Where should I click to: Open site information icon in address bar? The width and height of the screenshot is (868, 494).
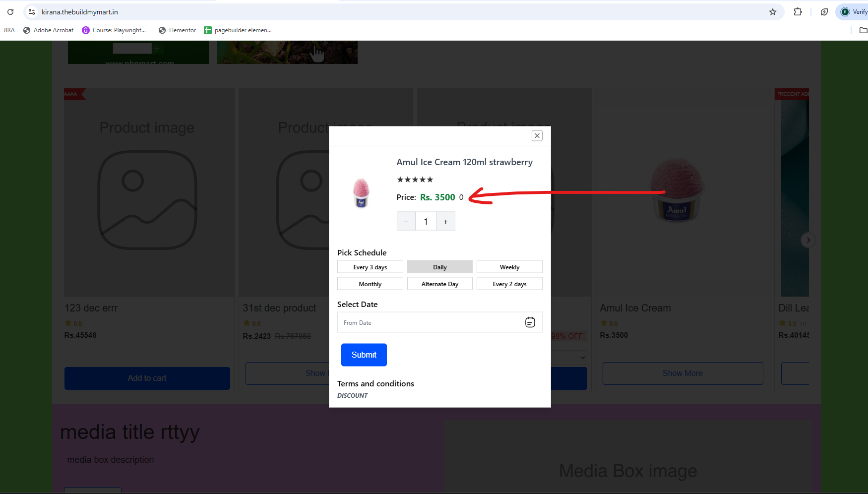[x=32, y=12]
